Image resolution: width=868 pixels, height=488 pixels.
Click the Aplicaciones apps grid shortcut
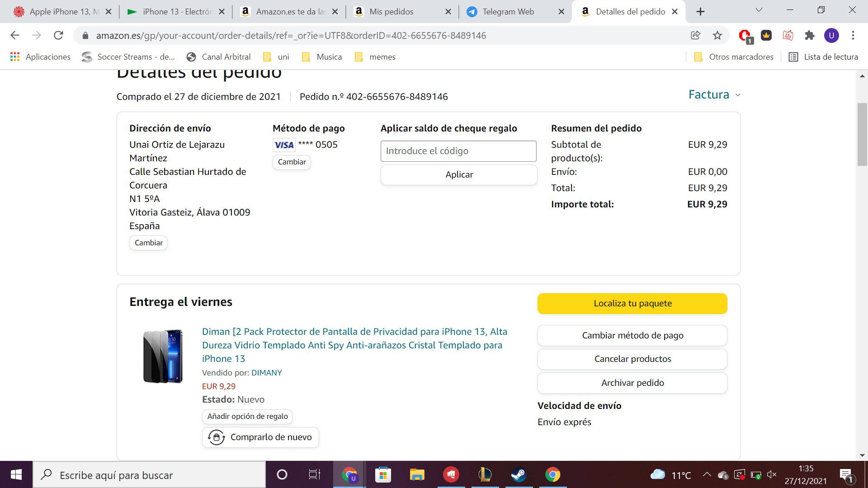point(40,57)
